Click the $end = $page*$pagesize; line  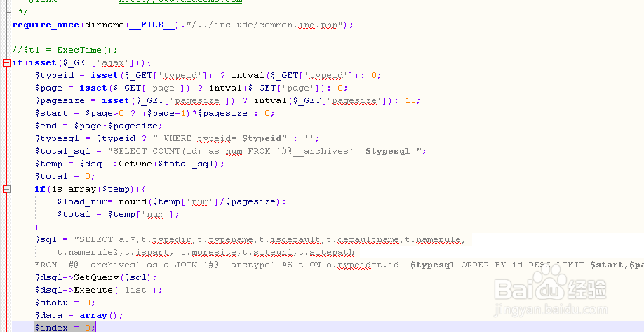[99, 126]
